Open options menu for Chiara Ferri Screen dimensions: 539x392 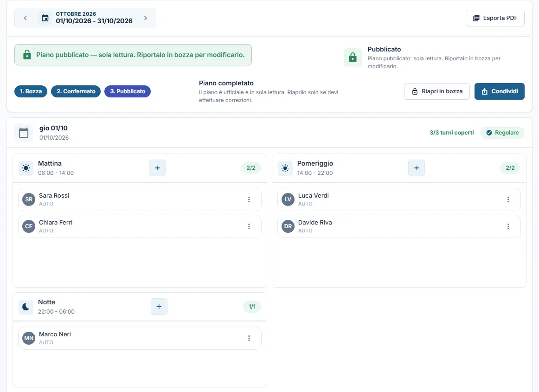(x=249, y=226)
